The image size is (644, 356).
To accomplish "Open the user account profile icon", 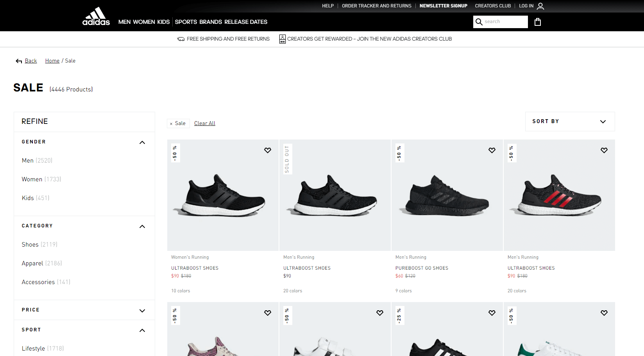I will [540, 6].
